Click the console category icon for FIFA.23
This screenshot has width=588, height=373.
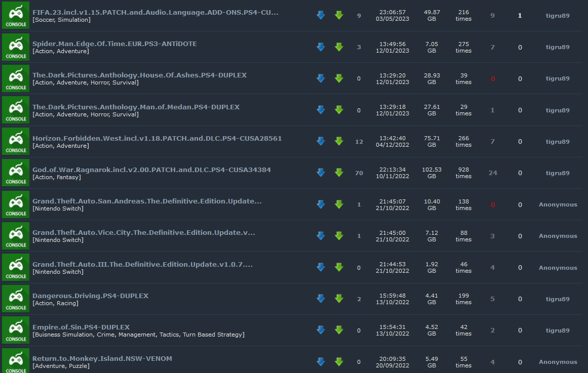tap(16, 15)
